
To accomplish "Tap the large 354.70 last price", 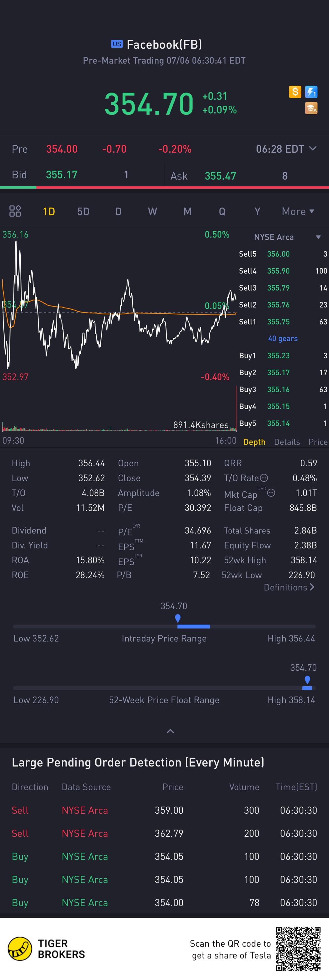I will tap(149, 103).
